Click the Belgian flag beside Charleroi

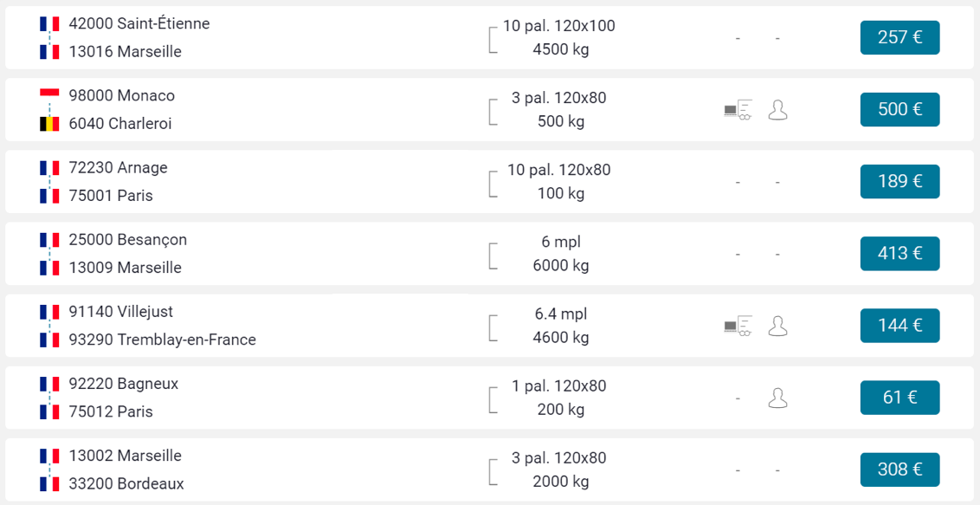49,124
